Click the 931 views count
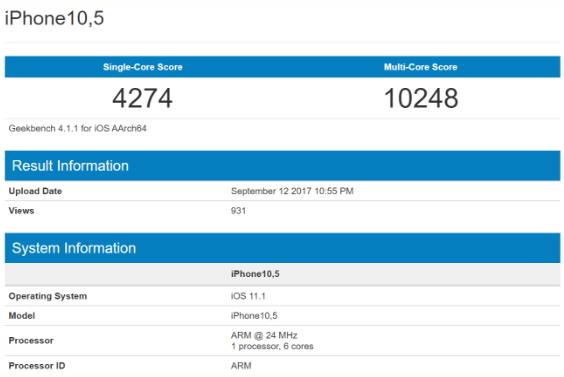The image size is (564, 377). (238, 211)
